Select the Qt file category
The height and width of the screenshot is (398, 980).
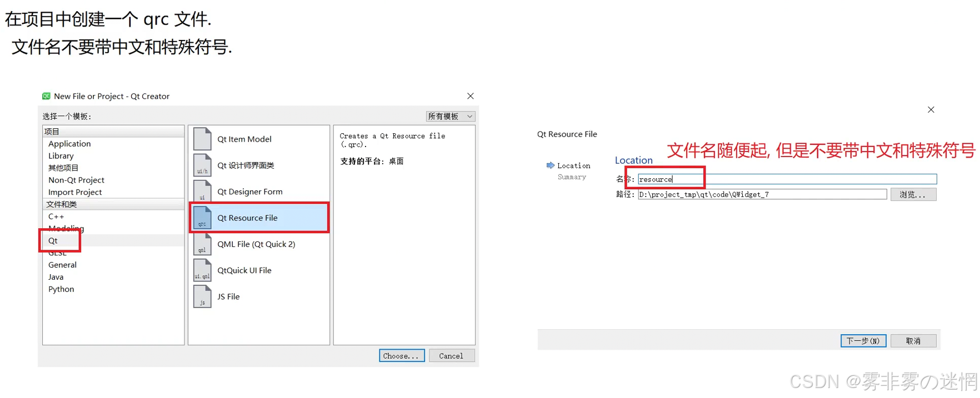[x=53, y=240]
